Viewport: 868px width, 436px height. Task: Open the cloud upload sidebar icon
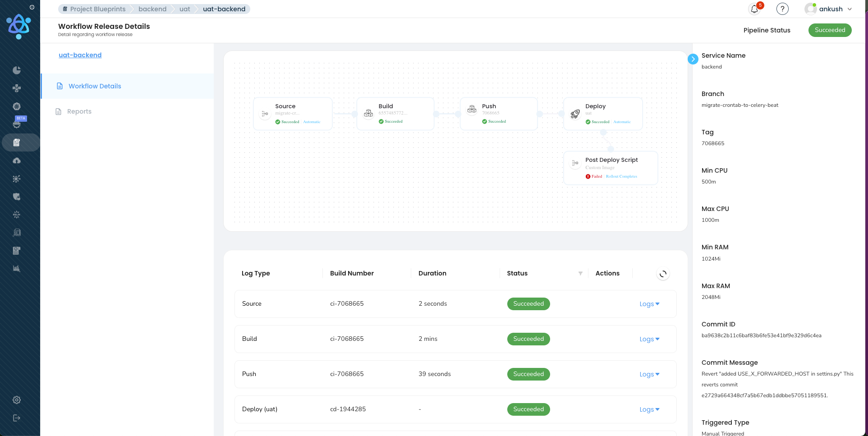[x=16, y=160]
